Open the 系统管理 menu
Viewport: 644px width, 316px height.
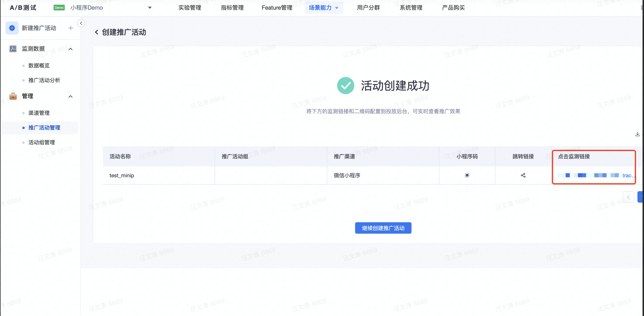coord(411,8)
